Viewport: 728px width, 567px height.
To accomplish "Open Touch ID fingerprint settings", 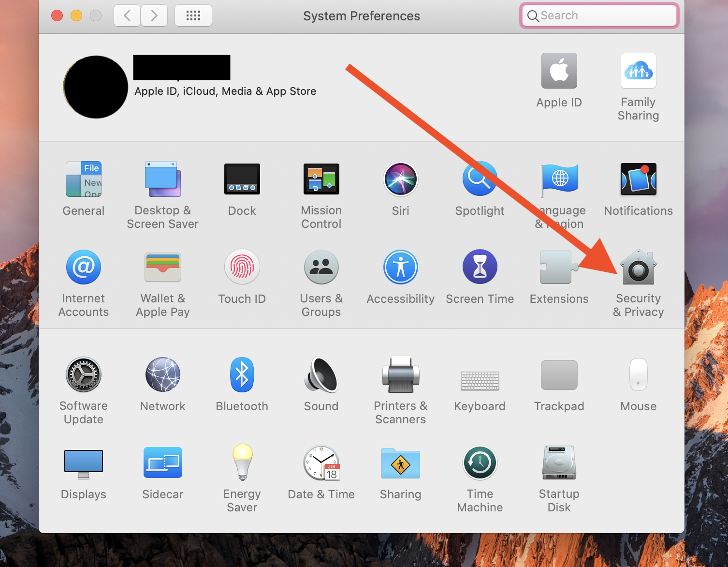I will (242, 267).
